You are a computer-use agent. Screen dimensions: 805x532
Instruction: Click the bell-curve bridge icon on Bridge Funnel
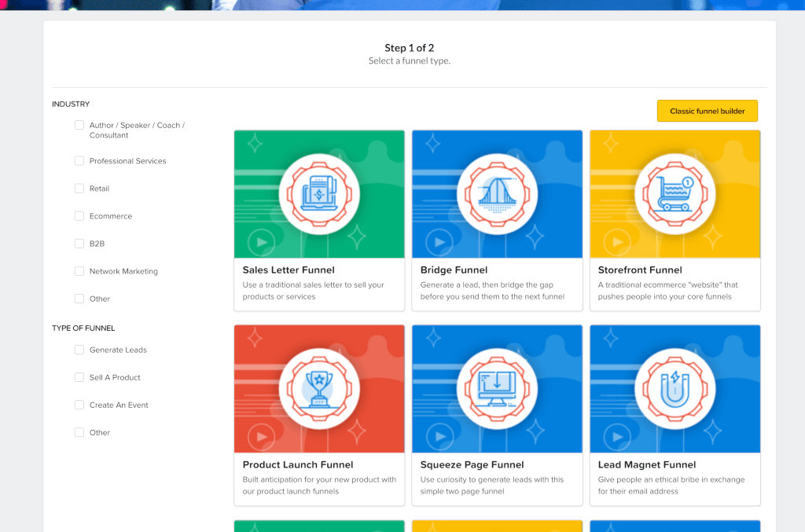click(x=497, y=191)
